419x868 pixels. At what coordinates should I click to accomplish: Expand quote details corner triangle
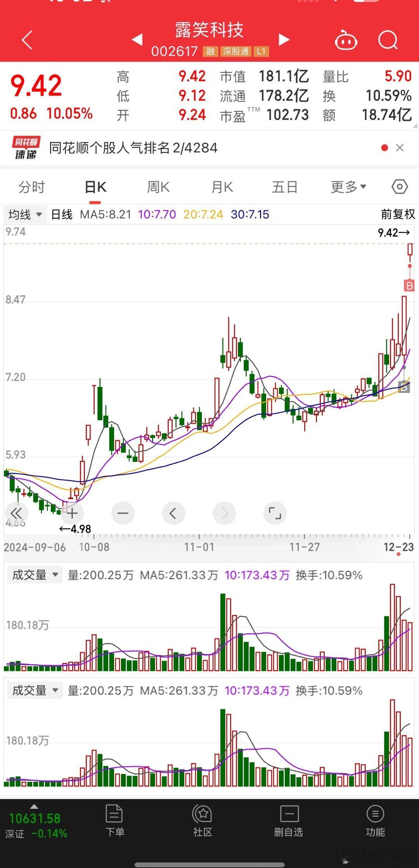(415, 126)
